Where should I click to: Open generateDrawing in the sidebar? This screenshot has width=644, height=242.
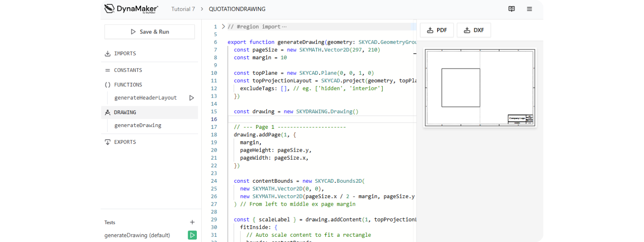138,125
